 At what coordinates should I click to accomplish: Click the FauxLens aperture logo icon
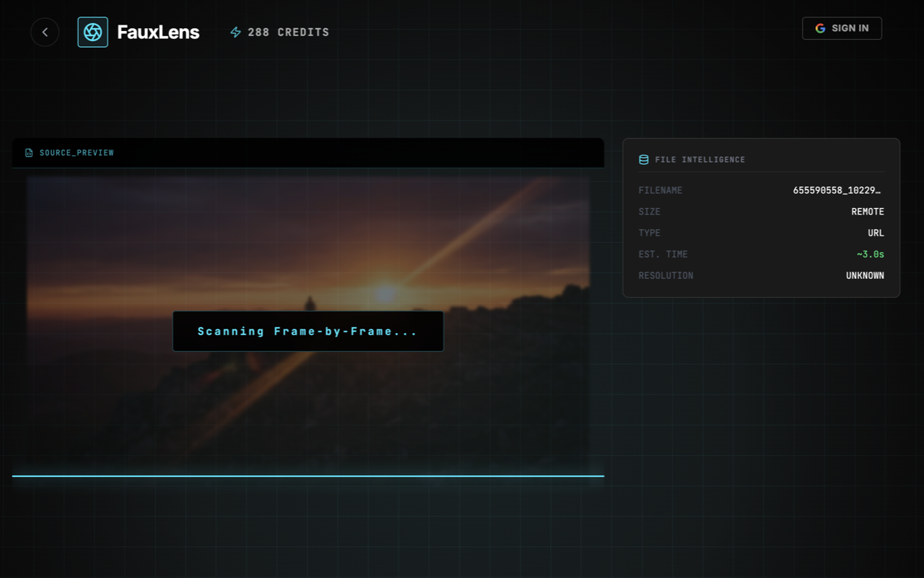92,32
